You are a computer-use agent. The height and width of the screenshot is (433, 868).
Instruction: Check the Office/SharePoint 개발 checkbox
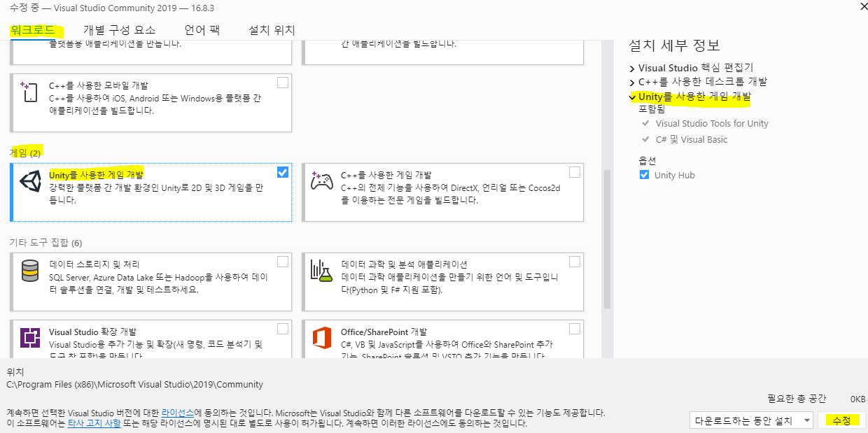[x=575, y=329]
